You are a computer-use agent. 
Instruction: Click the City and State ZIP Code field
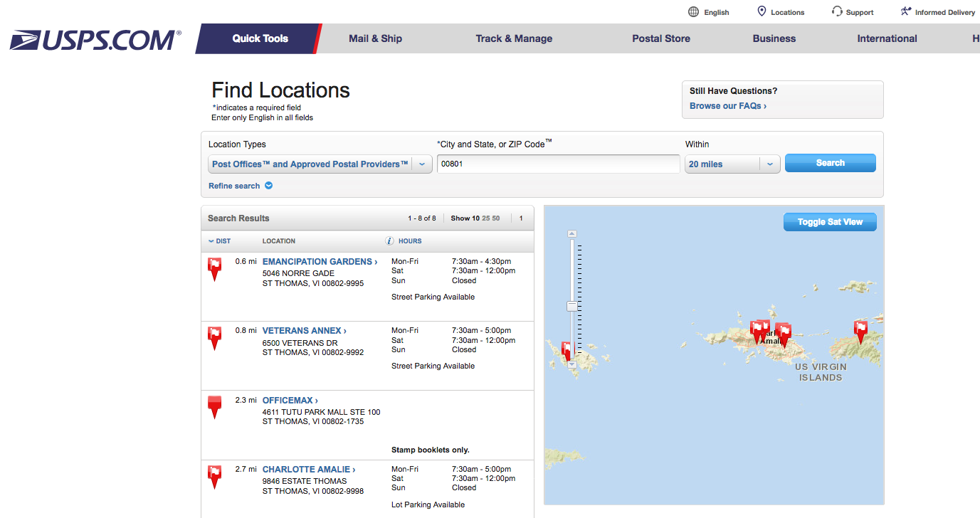(x=558, y=164)
